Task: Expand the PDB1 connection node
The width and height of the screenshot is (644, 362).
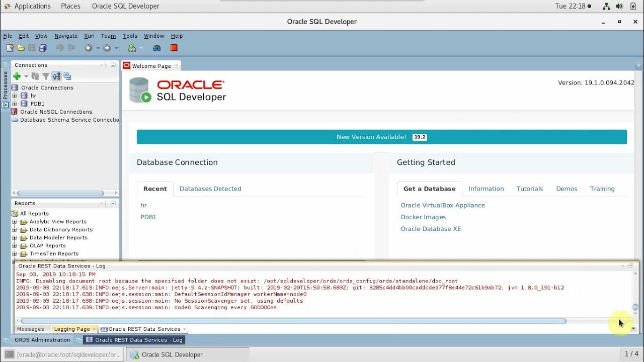Action: coord(15,104)
